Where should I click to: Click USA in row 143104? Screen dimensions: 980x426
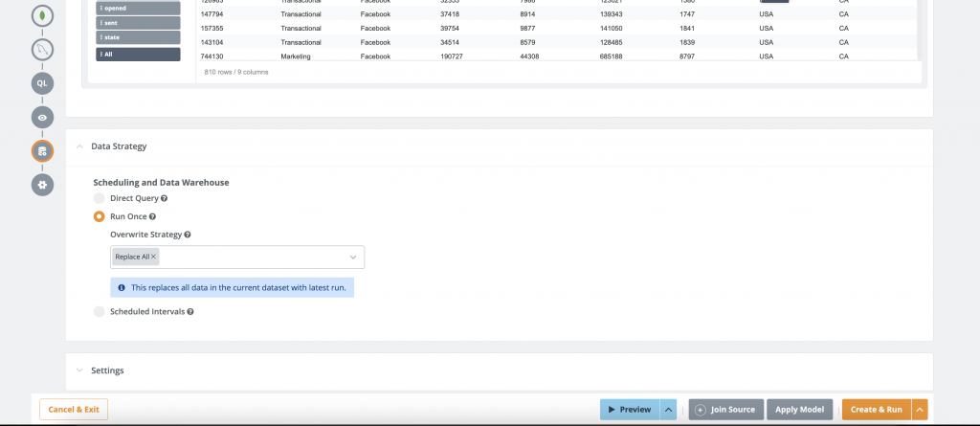tap(767, 42)
